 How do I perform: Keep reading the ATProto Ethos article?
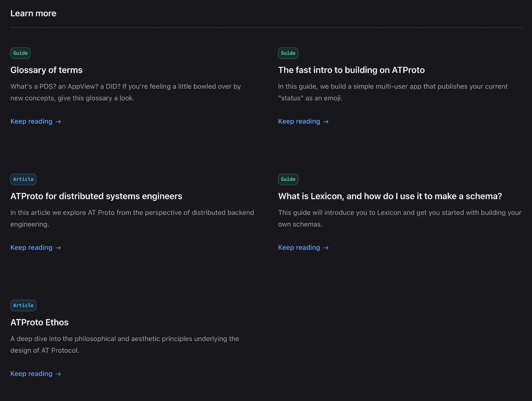[31, 374]
